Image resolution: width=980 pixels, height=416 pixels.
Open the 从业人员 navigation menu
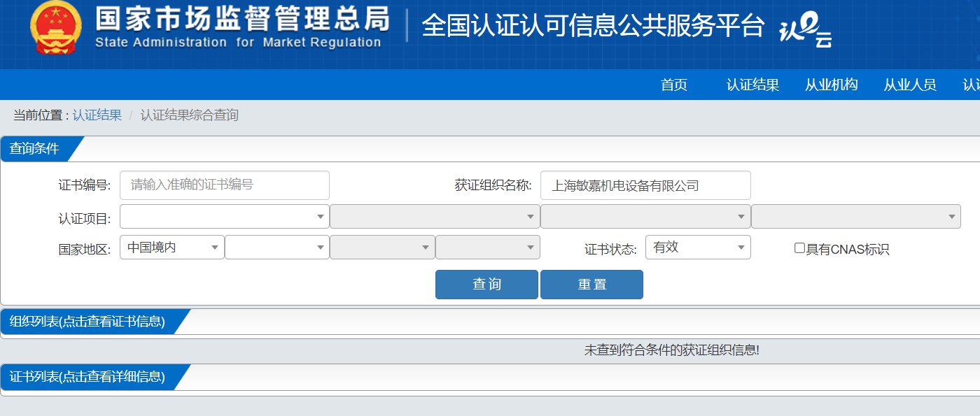pos(910,85)
